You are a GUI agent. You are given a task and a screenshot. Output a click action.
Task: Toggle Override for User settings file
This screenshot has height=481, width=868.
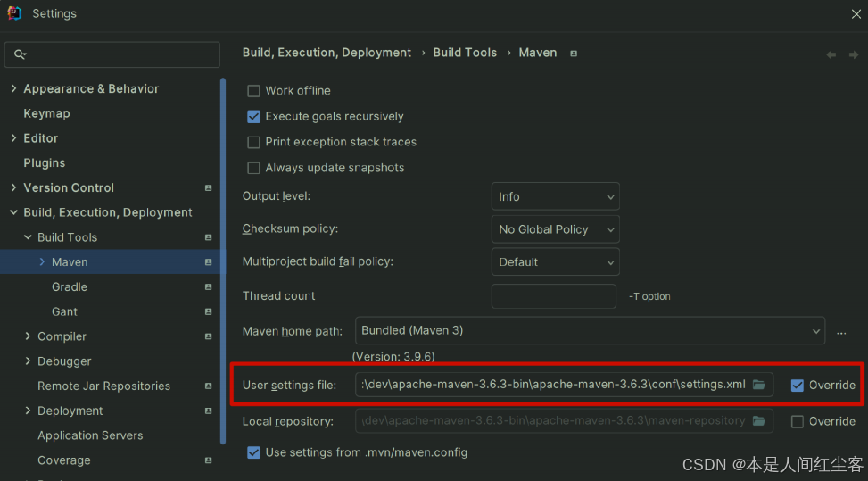[x=798, y=386]
